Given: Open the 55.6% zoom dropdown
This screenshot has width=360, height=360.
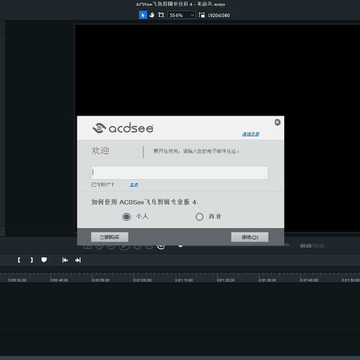Looking at the screenshot, I should coord(181,15).
